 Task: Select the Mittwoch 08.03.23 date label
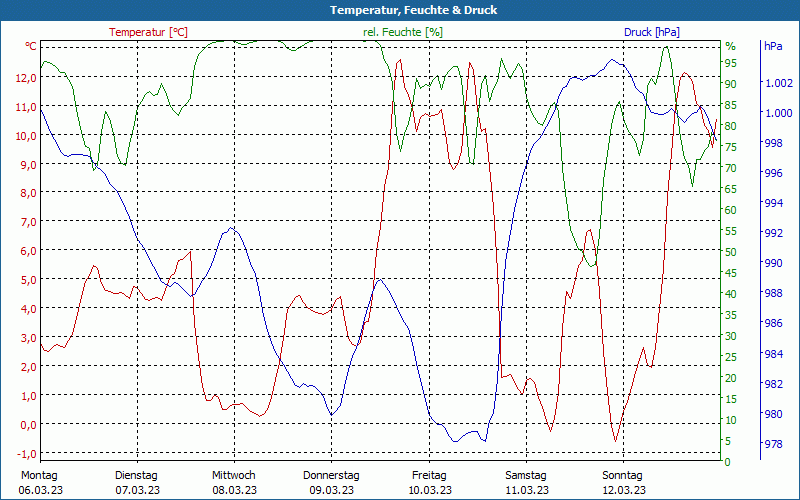(234, 482)
